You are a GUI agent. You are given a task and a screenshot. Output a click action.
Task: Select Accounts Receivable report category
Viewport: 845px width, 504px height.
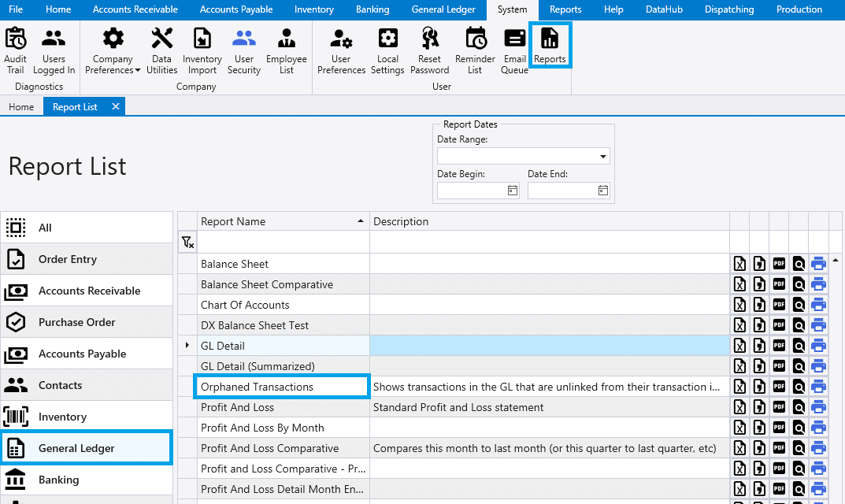(x=87, y=291)
